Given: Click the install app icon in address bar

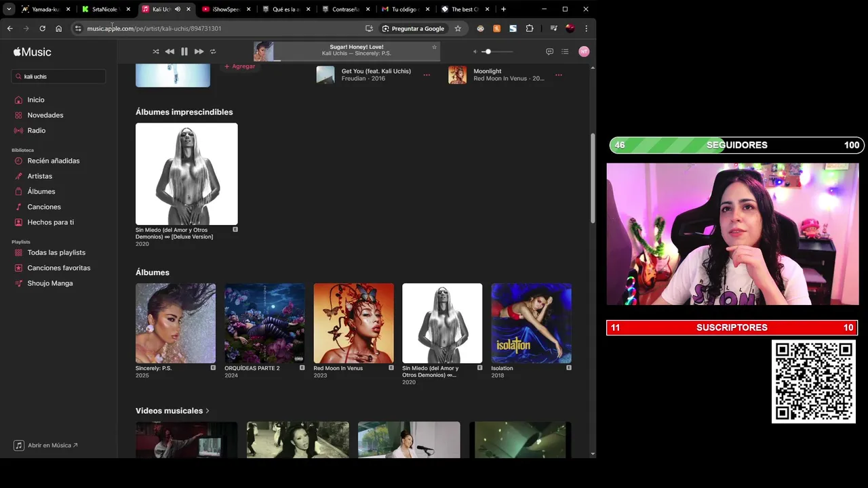Looking at the screenshot, I should click(x=369, y=28).
